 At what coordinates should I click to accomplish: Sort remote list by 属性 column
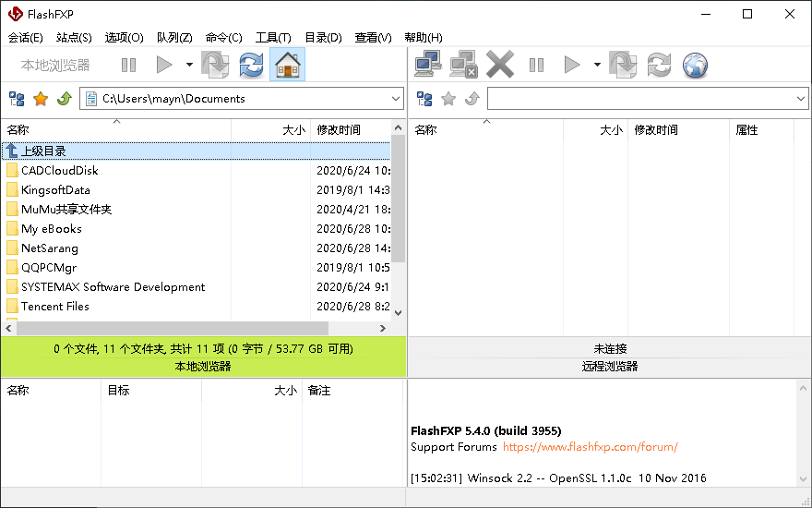click(761, 129)
